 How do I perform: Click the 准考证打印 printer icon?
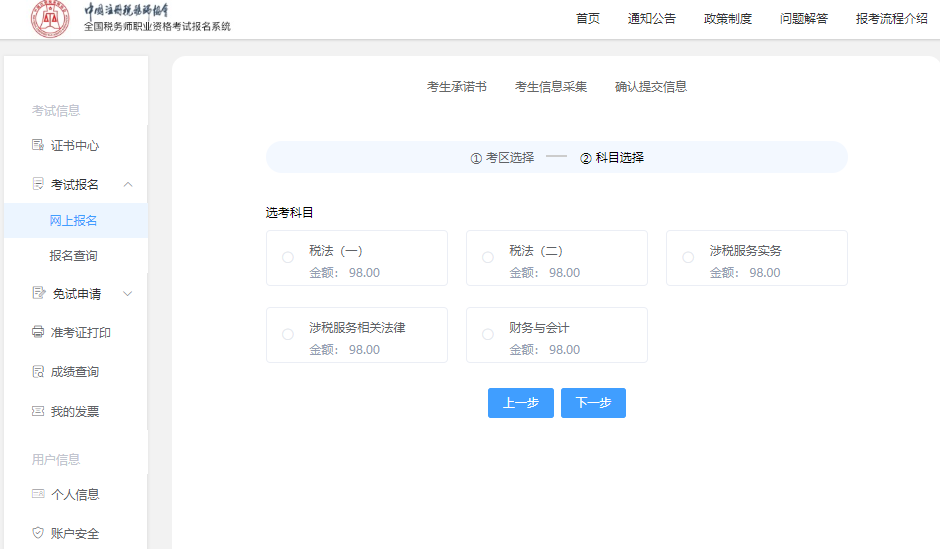click(38, 332)
